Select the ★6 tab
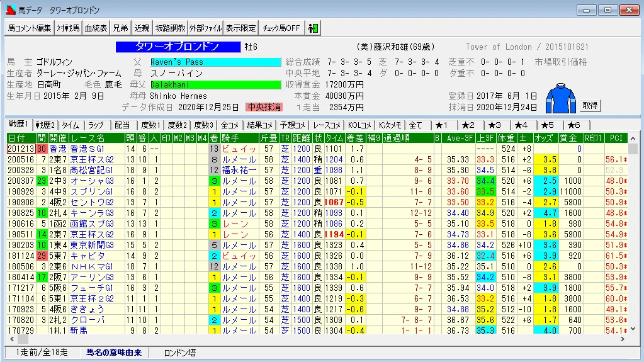 (573, 125)
